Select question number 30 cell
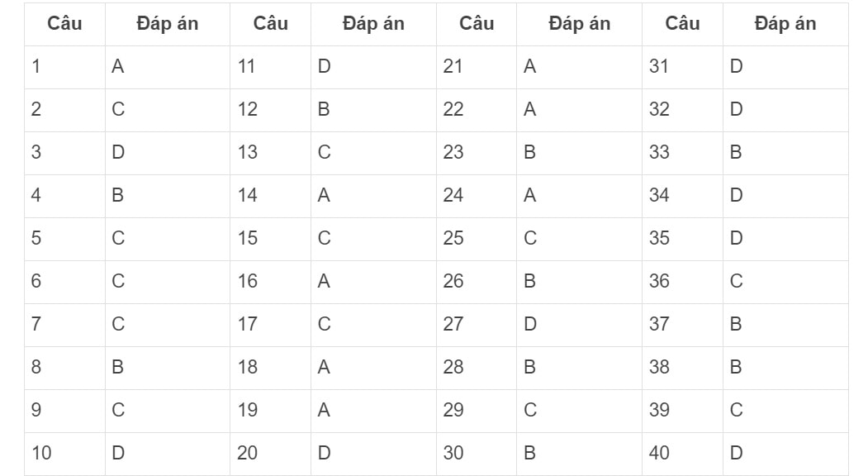Viewport: 868px width, 476px height. pos(477,454)
